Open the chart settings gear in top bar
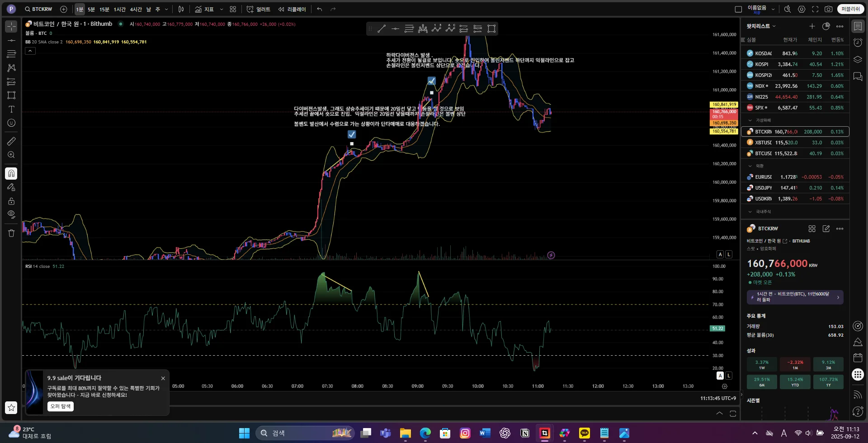This screenshot has height=443, width=868. (x=802, y=9)
